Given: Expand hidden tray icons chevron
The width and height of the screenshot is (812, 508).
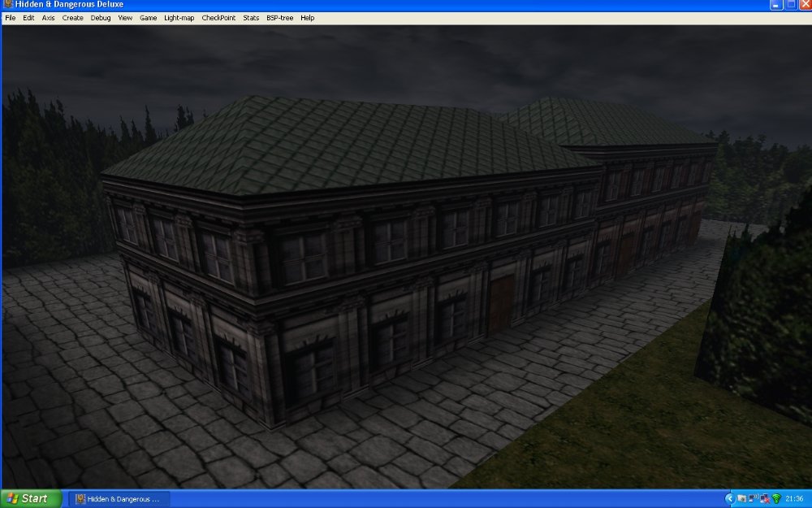Looking at the screenshot, I should click(730, 499).
